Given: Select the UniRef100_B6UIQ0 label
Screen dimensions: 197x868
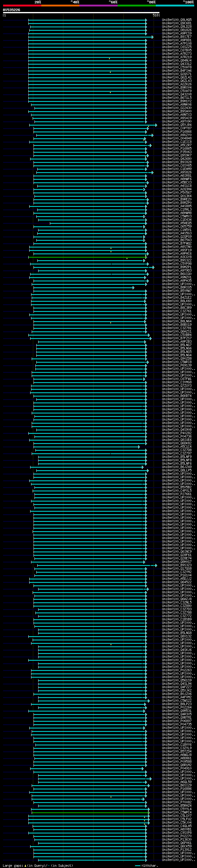Looking at the screenshot, I should (x=177, y=274).
